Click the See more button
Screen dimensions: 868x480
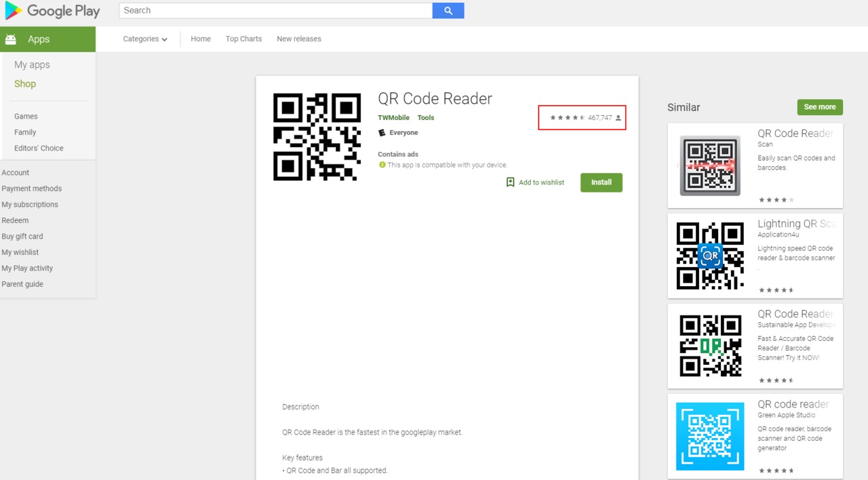tap(820, 107)
